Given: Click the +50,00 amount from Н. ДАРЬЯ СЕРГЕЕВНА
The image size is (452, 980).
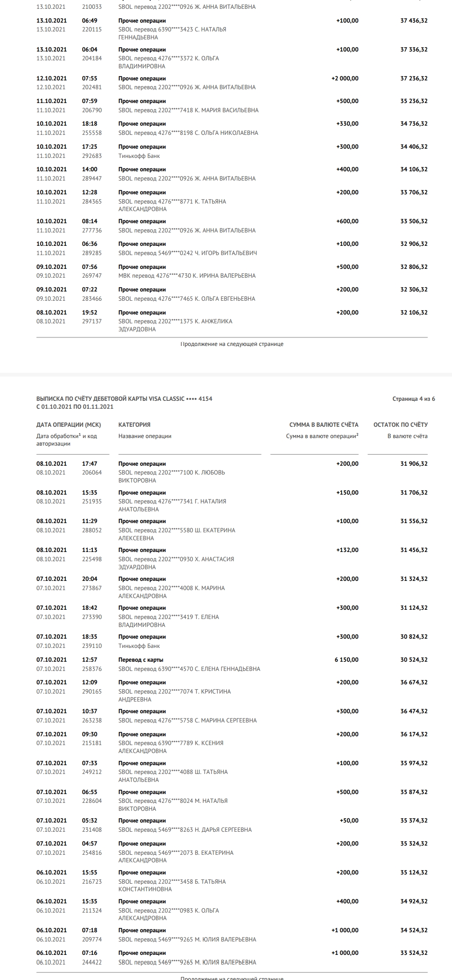Looking at the screenshot, I should (x=349, y=820).
